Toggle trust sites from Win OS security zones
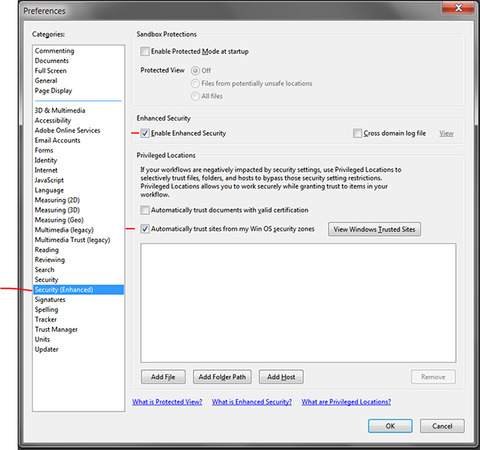Screen dimensions: 480x450 tap(145, 229)
